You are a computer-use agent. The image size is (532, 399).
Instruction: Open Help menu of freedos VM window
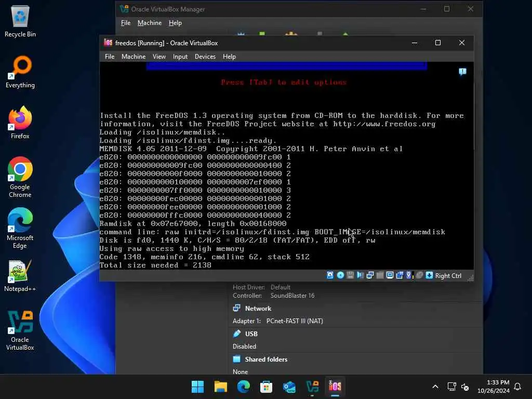[x=229, y=57]
